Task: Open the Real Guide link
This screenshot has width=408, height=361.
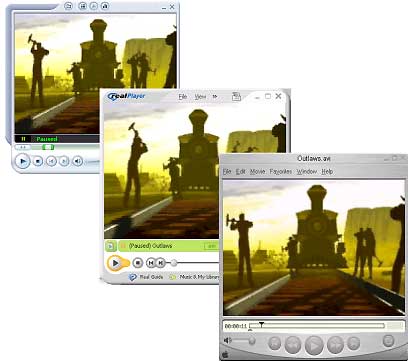Action: (x=151, y=277)
